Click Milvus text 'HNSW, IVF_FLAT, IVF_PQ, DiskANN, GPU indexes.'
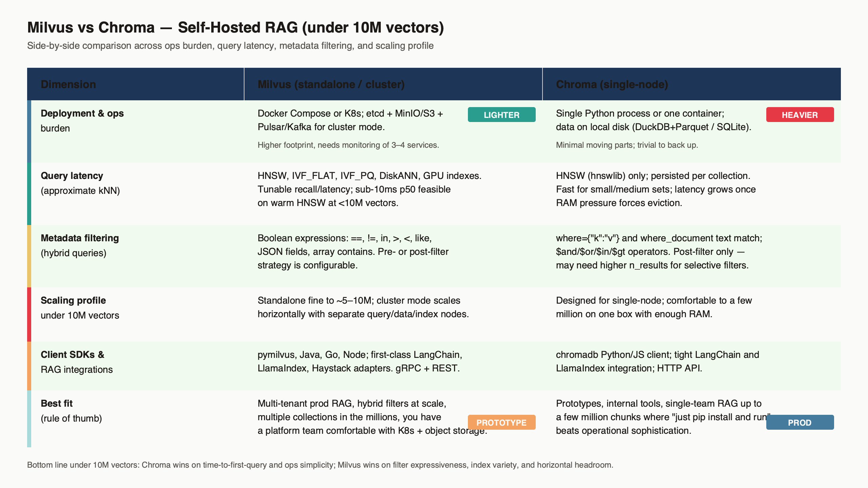Image resolution: width=868 pixels, height=488 pixels. pos(370,176)
